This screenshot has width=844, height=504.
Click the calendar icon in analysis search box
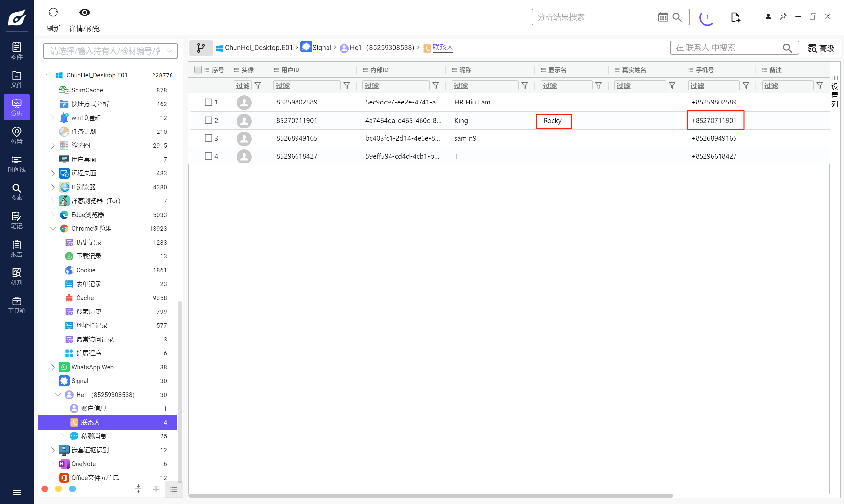(663, 17)
